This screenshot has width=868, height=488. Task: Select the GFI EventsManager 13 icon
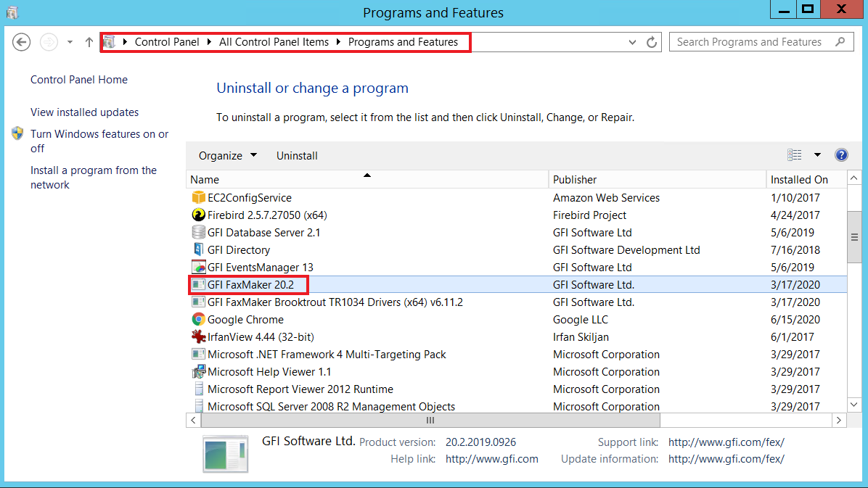[198, 268]
